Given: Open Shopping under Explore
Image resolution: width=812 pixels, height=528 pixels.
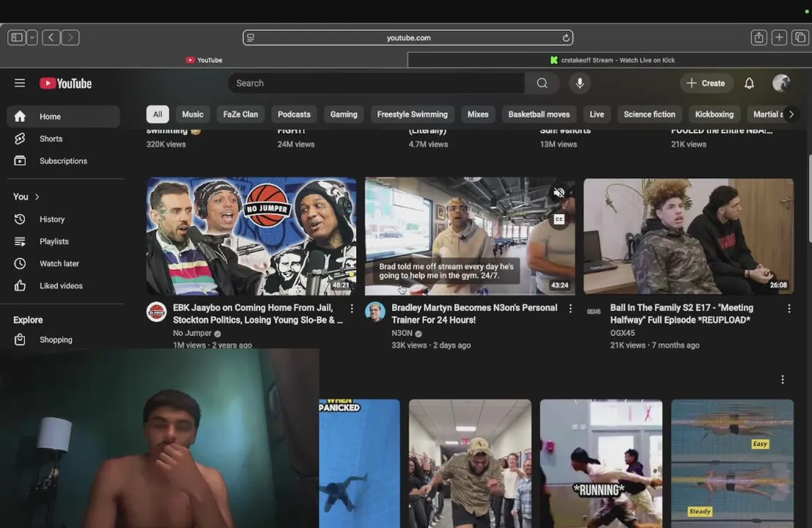Looking at the screenshot, I should pos(63,340).
